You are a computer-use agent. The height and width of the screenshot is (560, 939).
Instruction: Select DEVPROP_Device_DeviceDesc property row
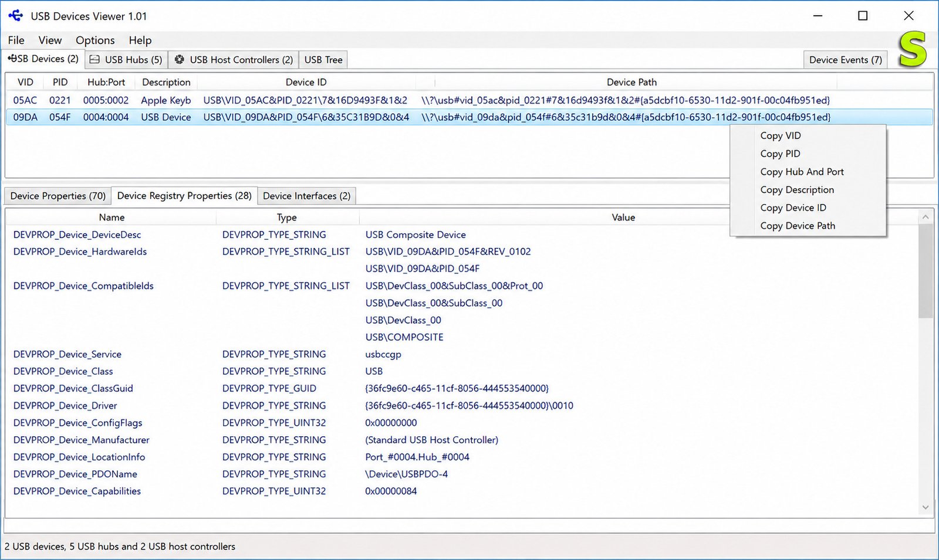[x=461, y=235]
